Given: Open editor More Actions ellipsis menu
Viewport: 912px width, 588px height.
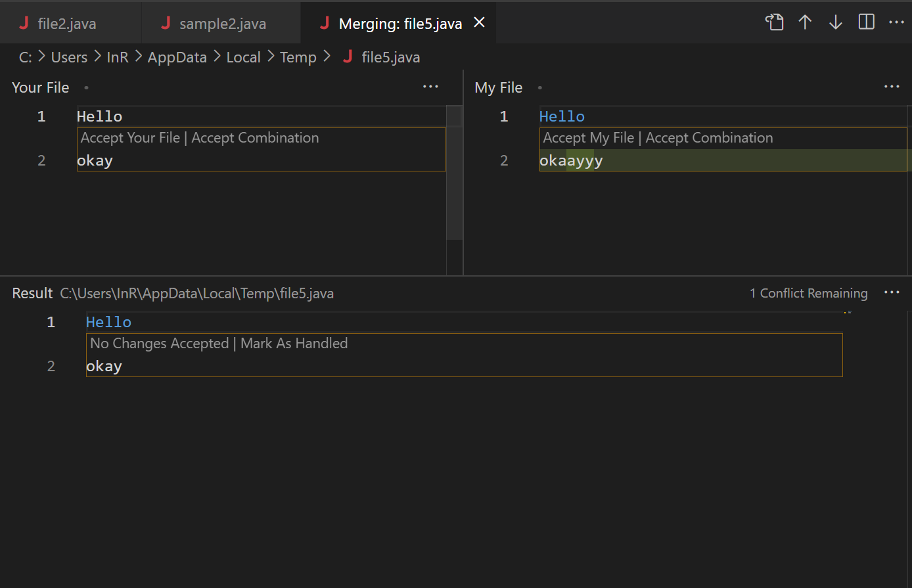Looking at the screenshot, I should pos(896,22).
